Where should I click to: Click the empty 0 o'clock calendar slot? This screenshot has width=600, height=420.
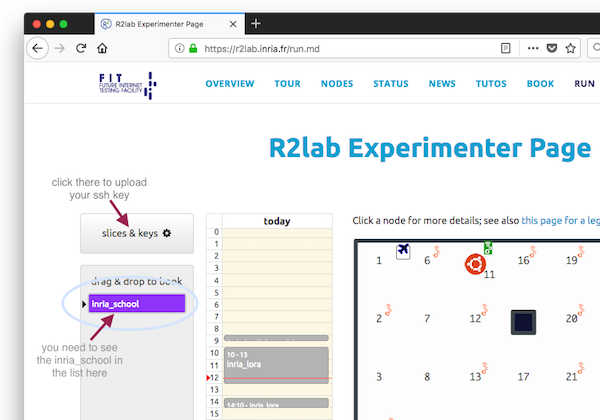(277, 232)
